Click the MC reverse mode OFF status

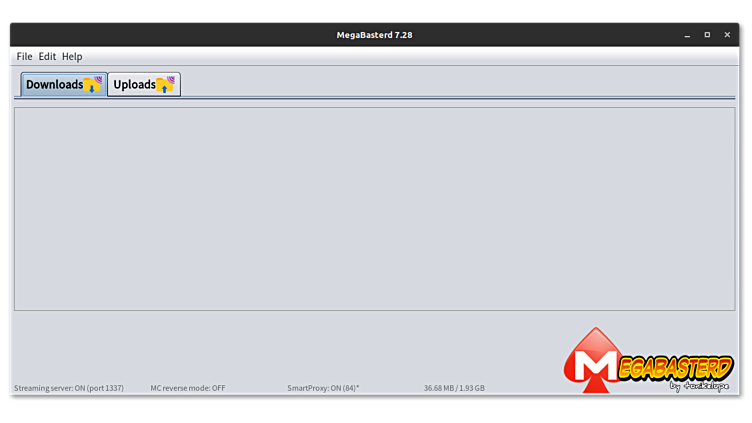188,388
